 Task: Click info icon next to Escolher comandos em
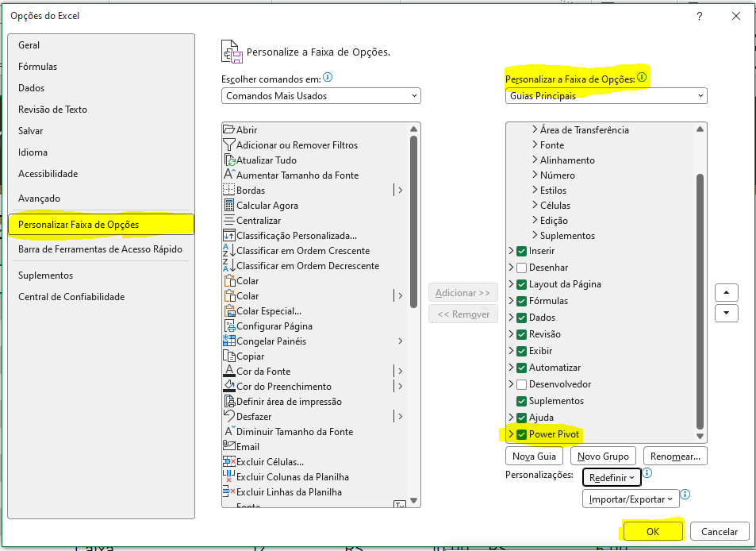click(x=328, y=77)
